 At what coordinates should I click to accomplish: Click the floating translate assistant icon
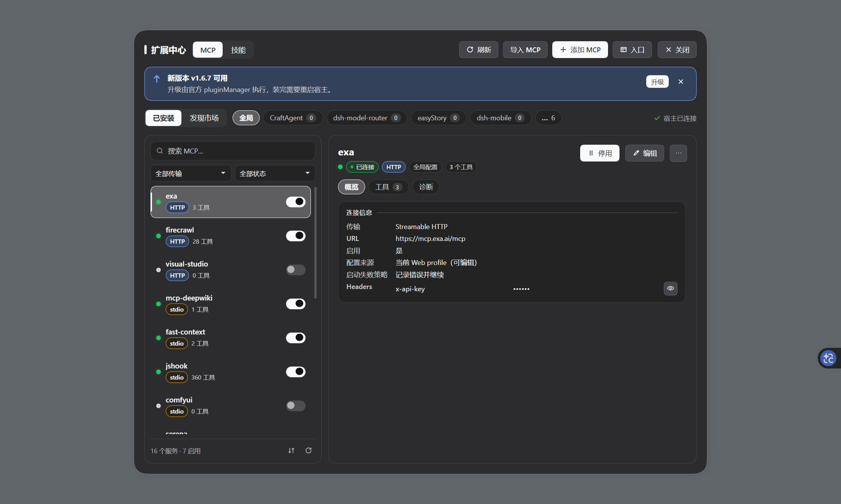[x=828, y=358]
